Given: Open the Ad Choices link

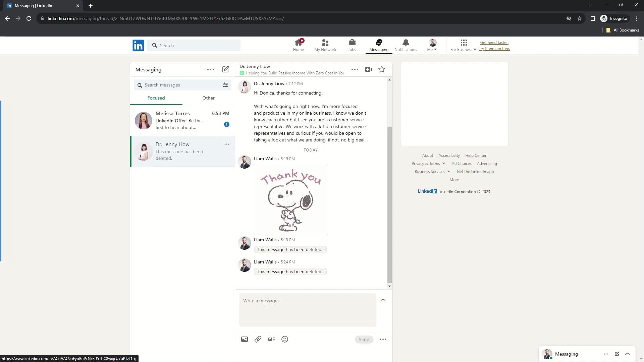Looking at the screenshot, I should click(462, 164).
